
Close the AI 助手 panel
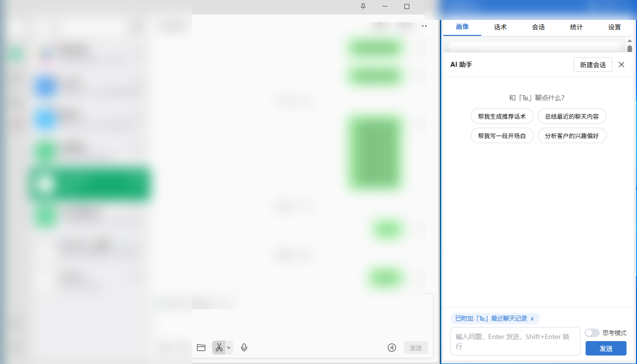pyautogui.click(x=622, y=65)
